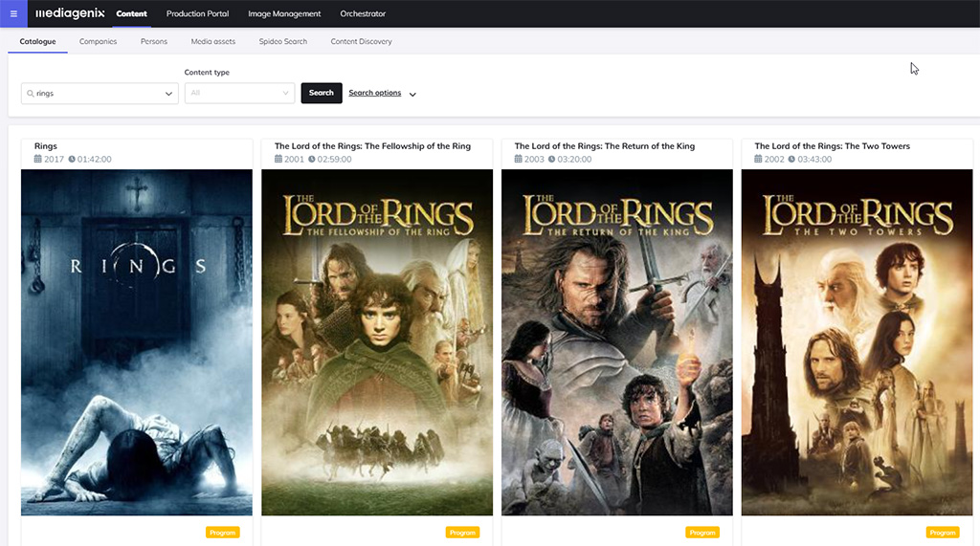Screen dimensions: 980x546
Task: Switch to the Companies tab
Action: 99,41
